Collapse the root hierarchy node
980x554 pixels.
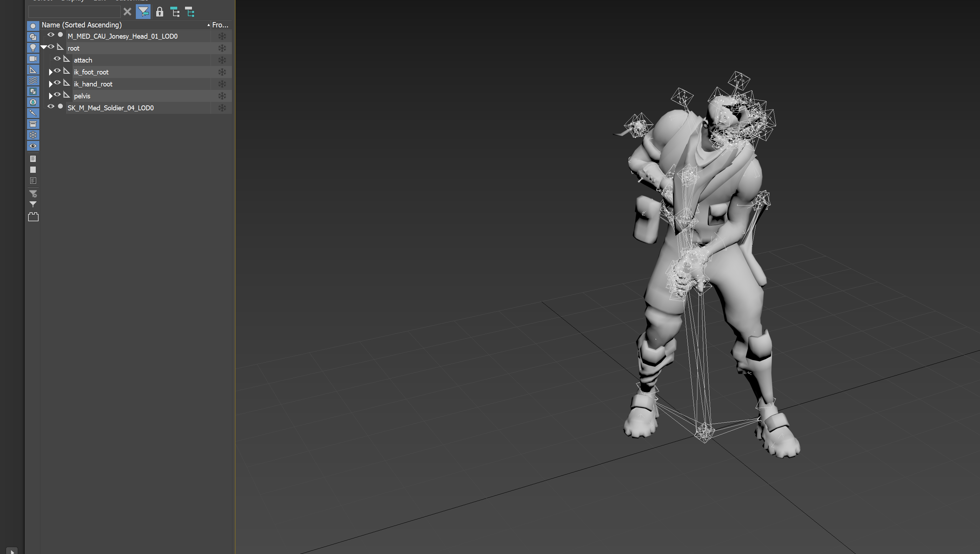pos(44,47)
